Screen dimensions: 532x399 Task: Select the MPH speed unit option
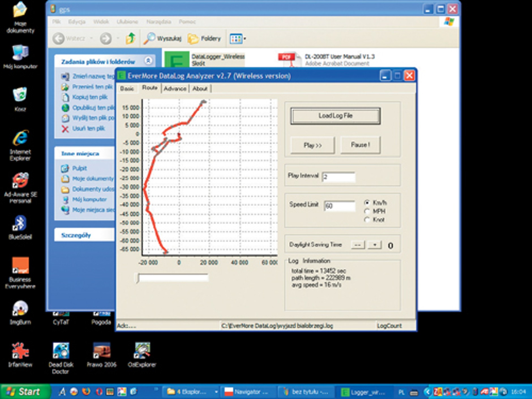click(367, 211)
